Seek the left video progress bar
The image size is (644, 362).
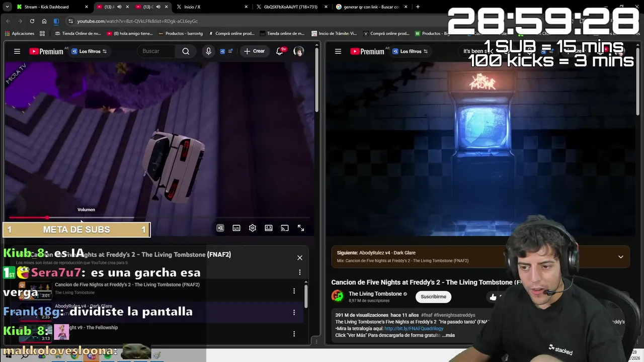coord(158,218)
